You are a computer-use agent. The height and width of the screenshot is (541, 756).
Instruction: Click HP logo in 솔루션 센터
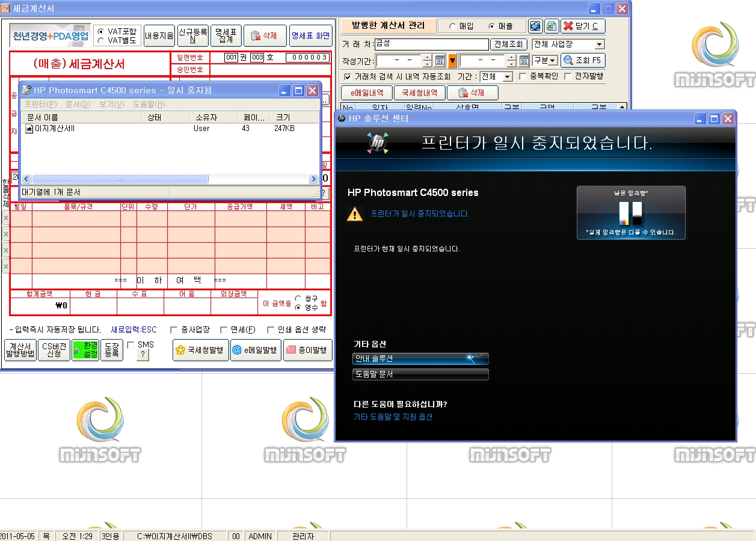(378, 144)
